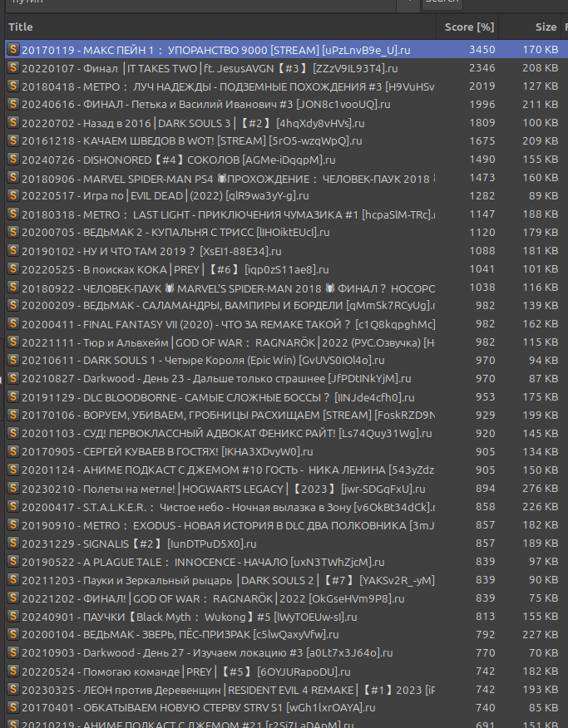Click the score value 1282

coord(482,195)
